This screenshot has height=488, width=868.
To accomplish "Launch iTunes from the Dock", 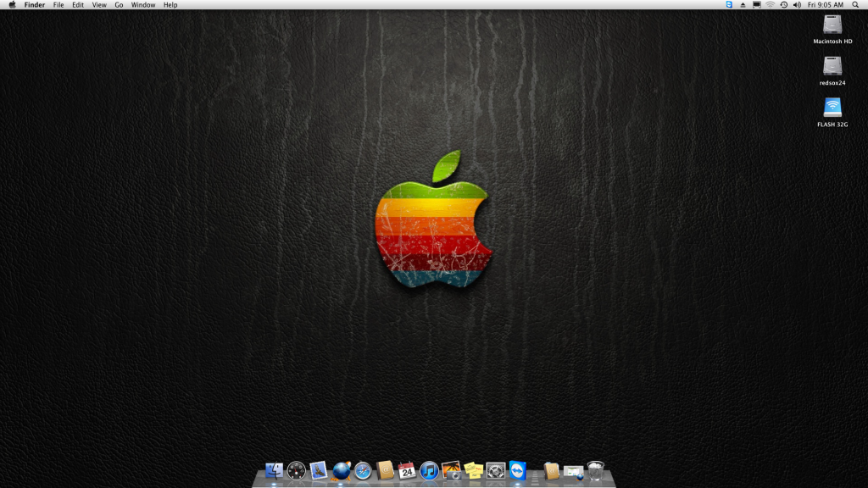I will pyautogui.click(x=429, y=471).
